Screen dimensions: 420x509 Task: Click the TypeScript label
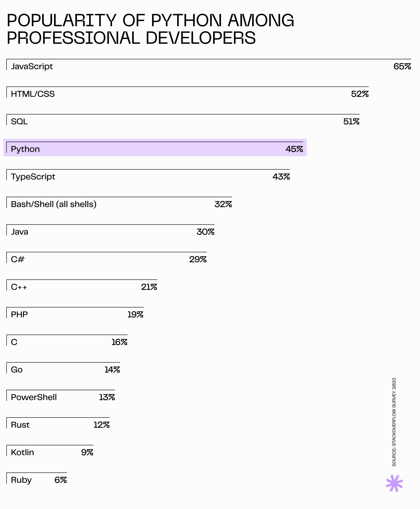33,177
